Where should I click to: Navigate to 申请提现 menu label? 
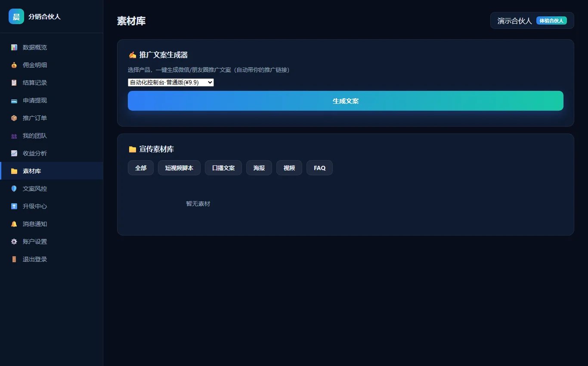point(35,100)
